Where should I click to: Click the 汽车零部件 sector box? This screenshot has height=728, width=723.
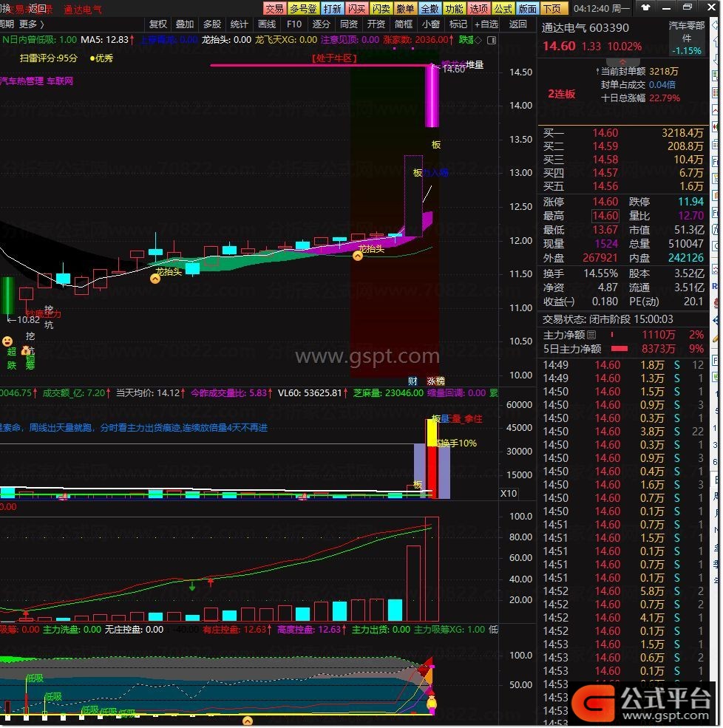[687, 38]
